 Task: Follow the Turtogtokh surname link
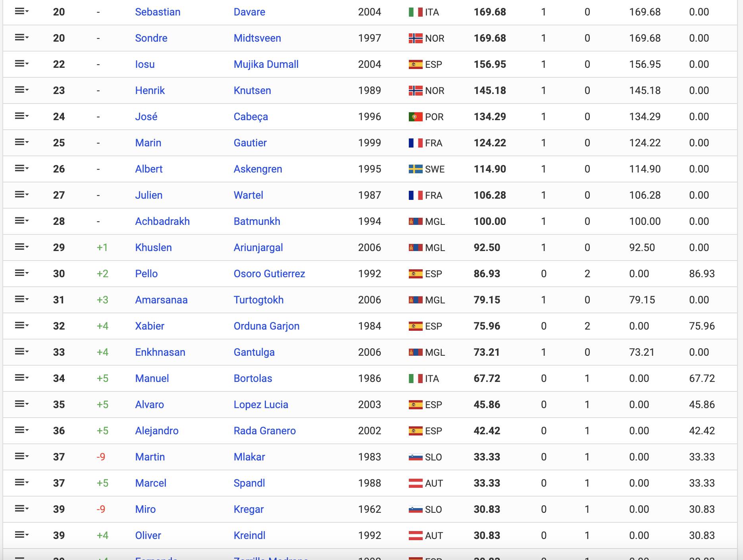(258, 300)
